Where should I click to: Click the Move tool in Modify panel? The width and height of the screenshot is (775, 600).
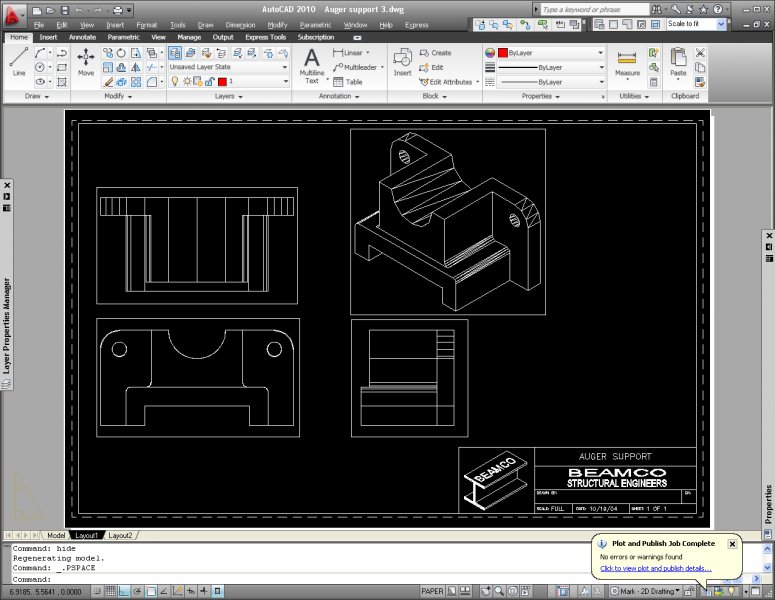tap(86, 61)
